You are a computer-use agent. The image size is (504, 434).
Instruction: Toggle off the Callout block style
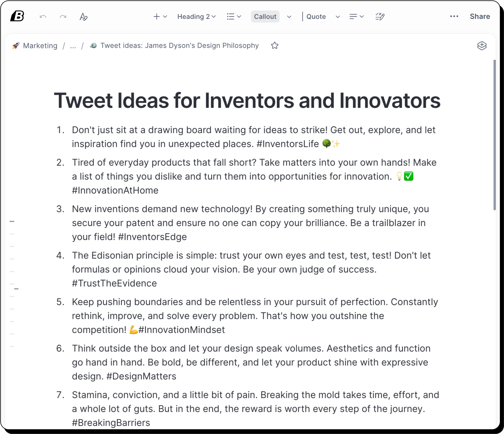click(265, 17)
